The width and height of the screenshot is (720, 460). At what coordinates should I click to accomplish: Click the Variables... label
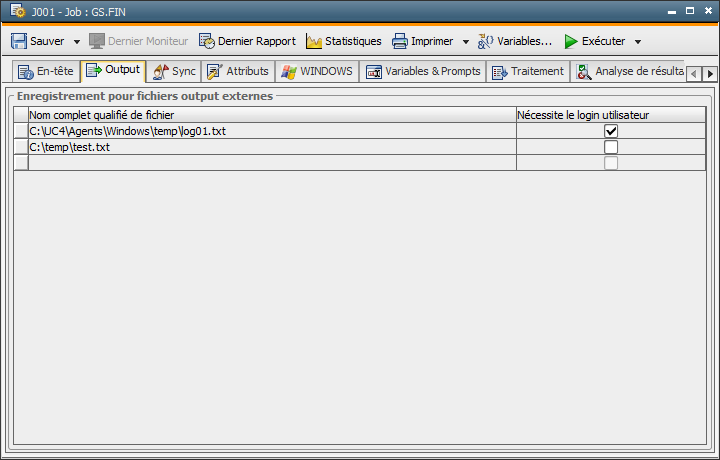(524, 41)
